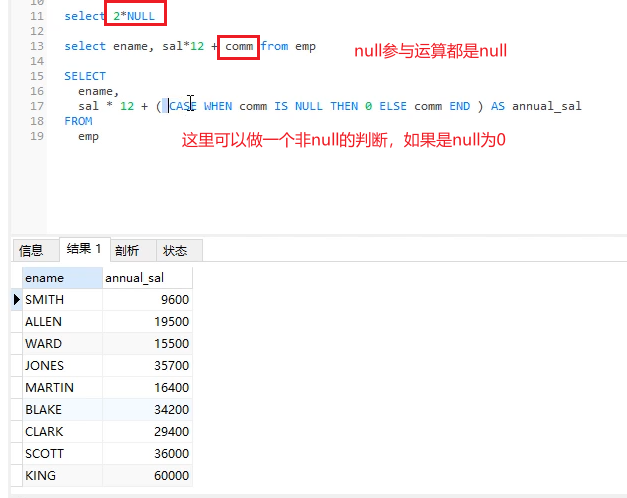Select the WARD cell

coord(62,344)
